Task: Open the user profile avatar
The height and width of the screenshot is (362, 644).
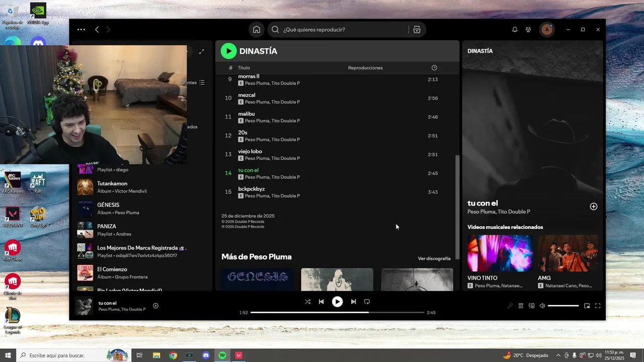Action: [x=547, y=30]
